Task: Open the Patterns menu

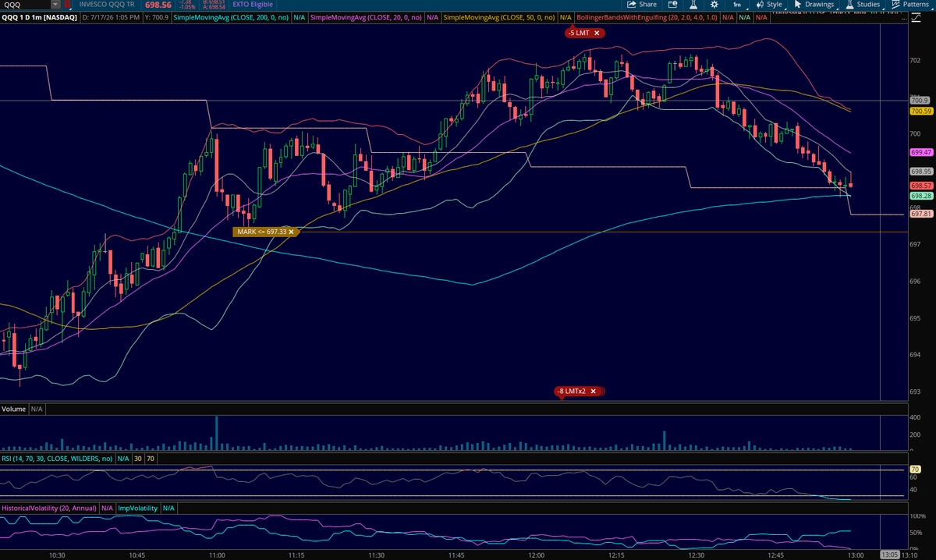Action: click(x=910, y=5)
